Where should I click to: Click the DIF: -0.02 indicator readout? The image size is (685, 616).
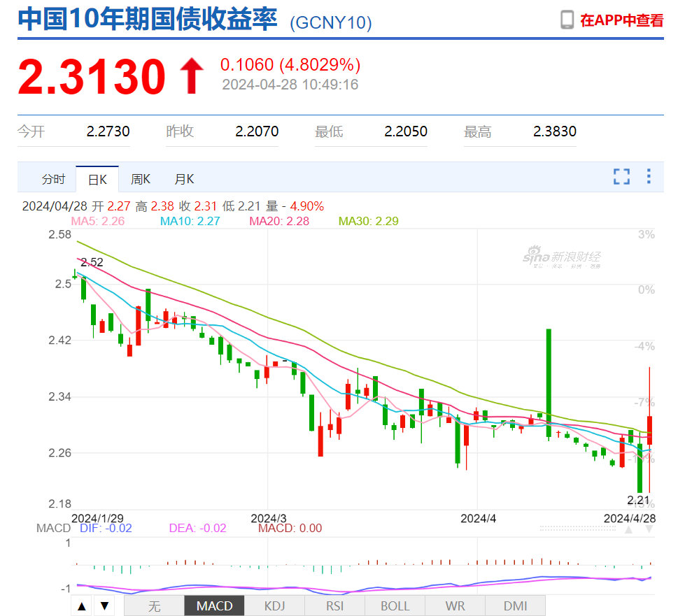(106, 528)
